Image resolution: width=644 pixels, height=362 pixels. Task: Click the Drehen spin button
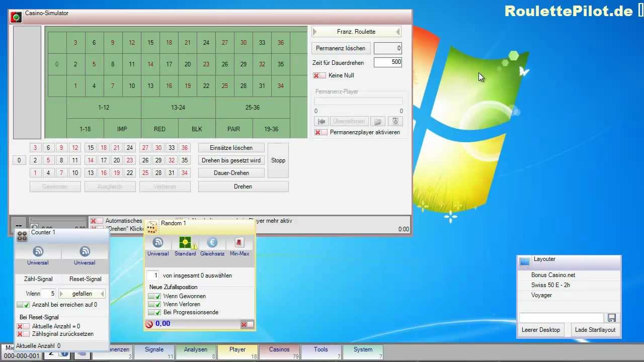(x=243, y=187)
